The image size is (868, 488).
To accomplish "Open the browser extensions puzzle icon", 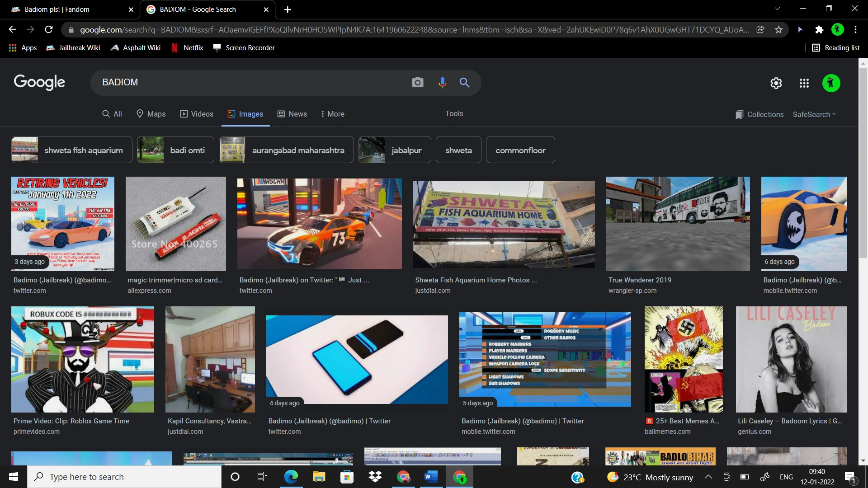I will click(x=820, y=29).
